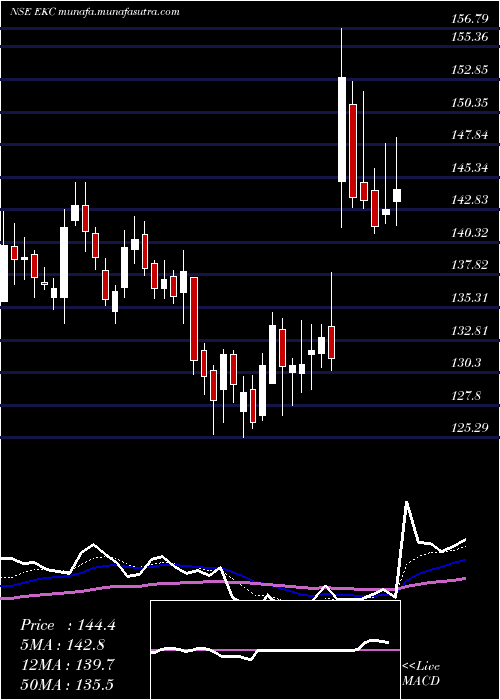Click the 150.35 price axis label
The width and height of the screenshot is (500, 700).
coord(470,103)
